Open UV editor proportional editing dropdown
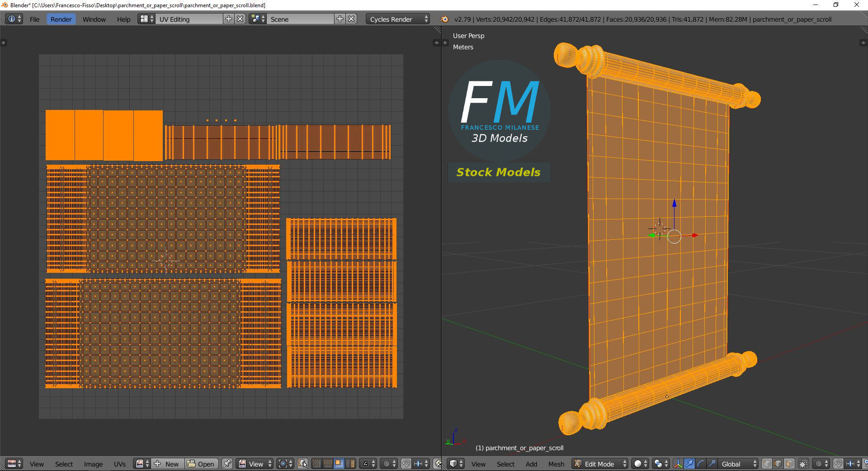The image size is (868, 471). click(x=389, y=464)
